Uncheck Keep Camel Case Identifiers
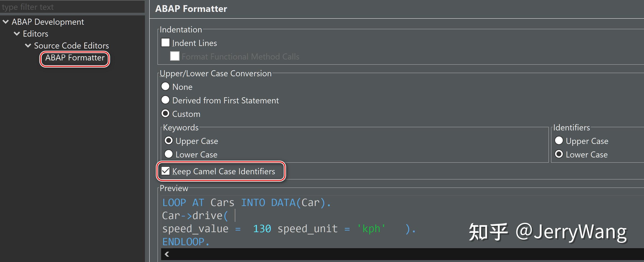Image resolution: width=644 pixels, height=262 pixels. point(165,171)
